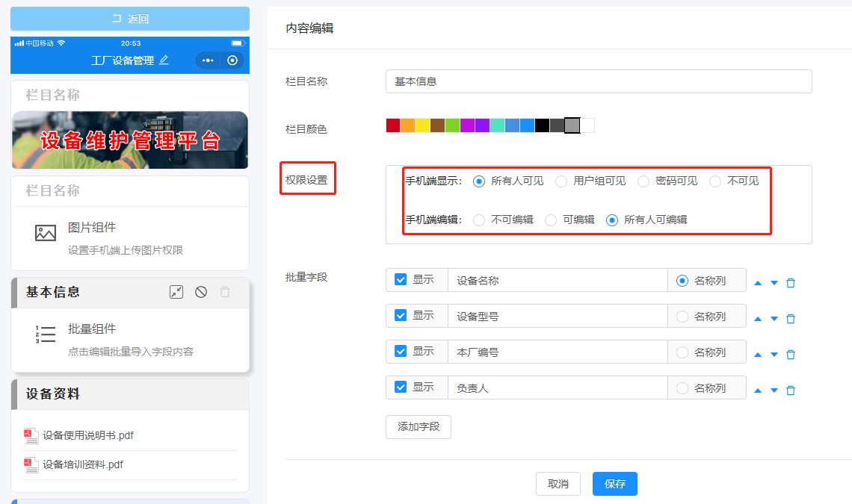Screen dimensions: 852x504
Task: Click the circular target icon in the phone header
Action: 233,60
